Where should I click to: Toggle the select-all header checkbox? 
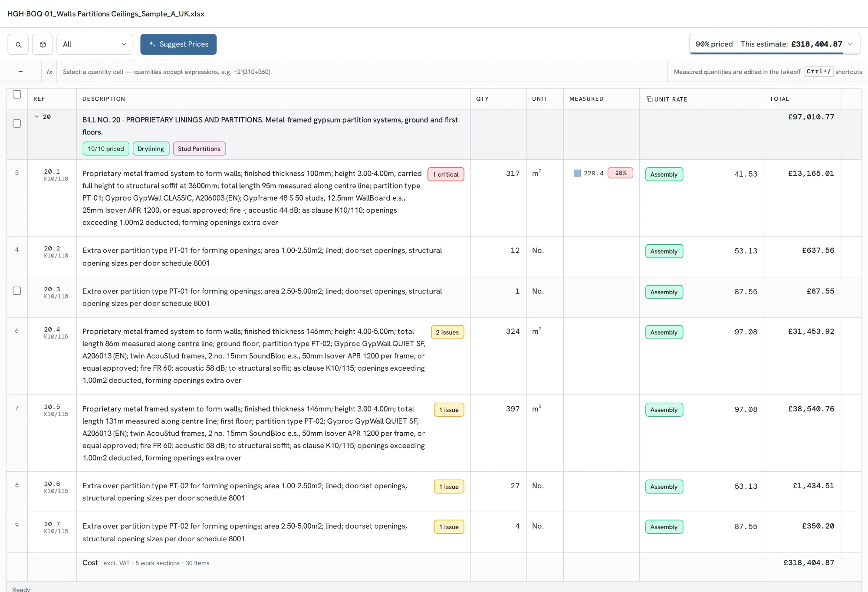17,95
